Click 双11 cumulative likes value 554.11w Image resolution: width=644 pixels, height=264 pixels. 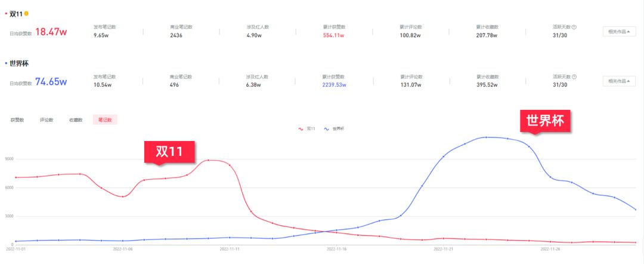333,35
